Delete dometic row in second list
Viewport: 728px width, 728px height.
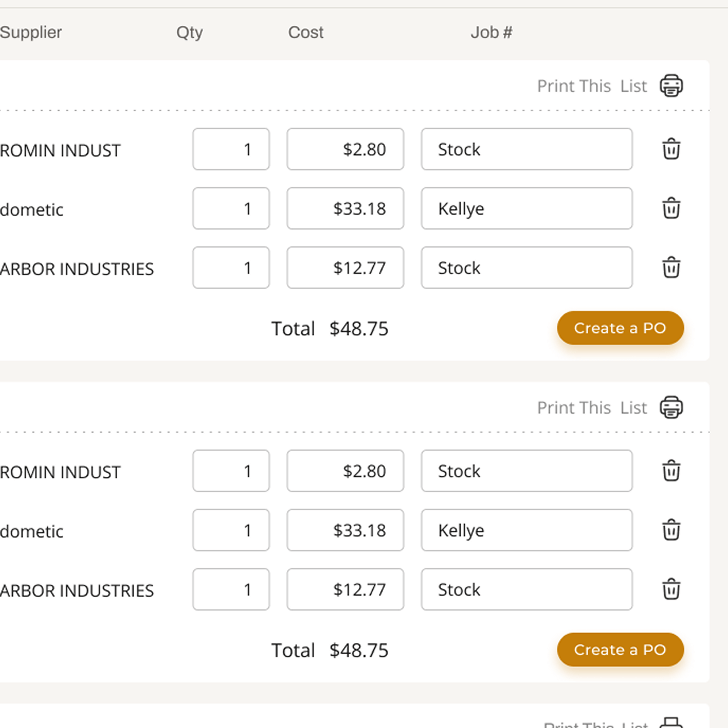671,530
